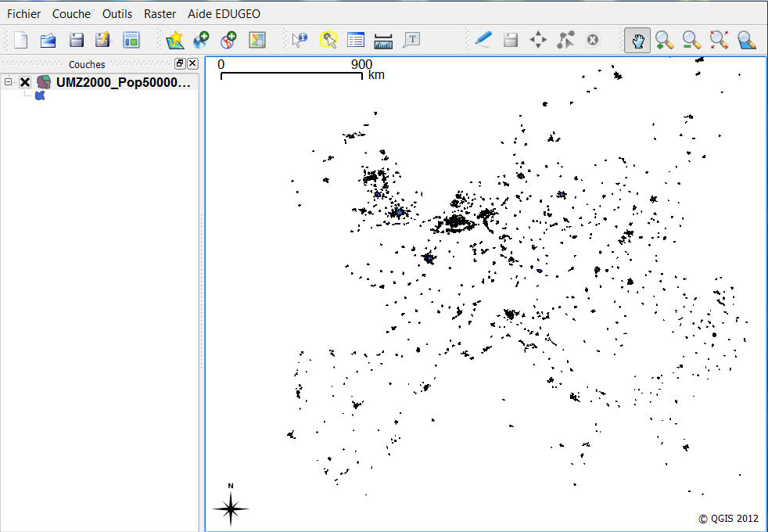This screenshot has width=768, height=532.
Task: Open the attribute table
Action: coord(356,40)
